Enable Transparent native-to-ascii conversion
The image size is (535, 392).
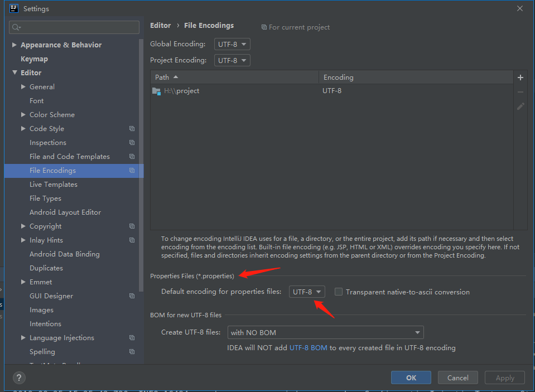339,292
